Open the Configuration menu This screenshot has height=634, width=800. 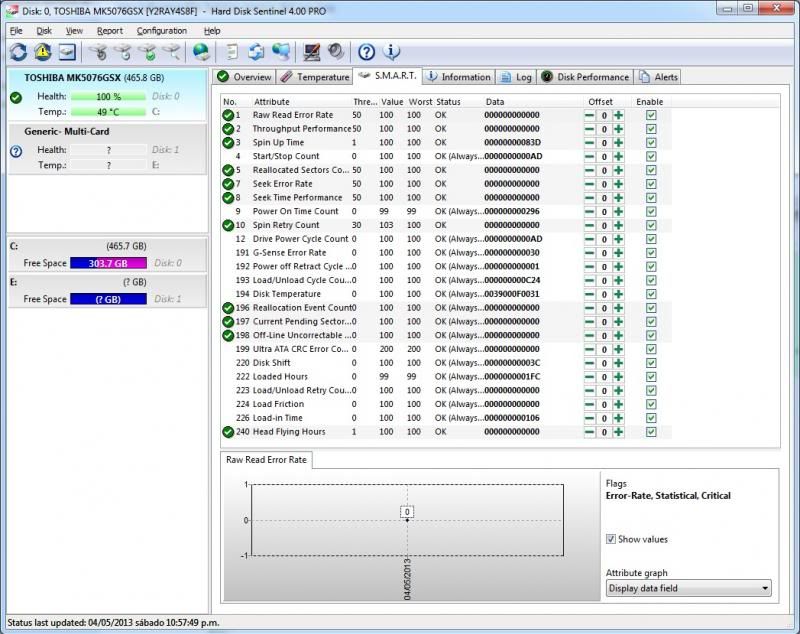pyautogui.click(x=162, y=31)
